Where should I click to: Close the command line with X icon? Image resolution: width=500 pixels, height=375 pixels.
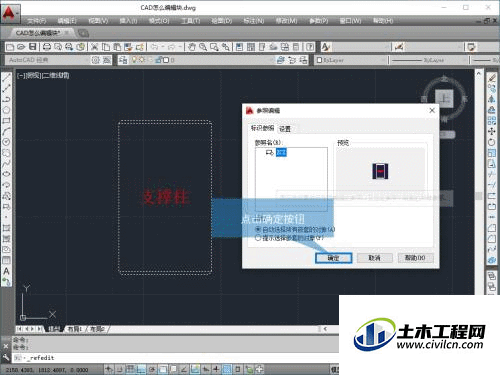coord(6,347)
